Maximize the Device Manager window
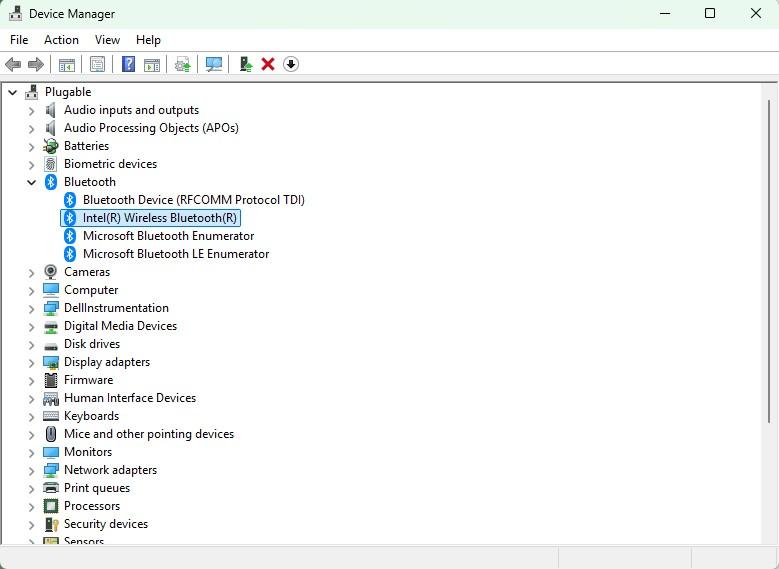The width and height of the screenshot is (779, 569). [710, 13]
